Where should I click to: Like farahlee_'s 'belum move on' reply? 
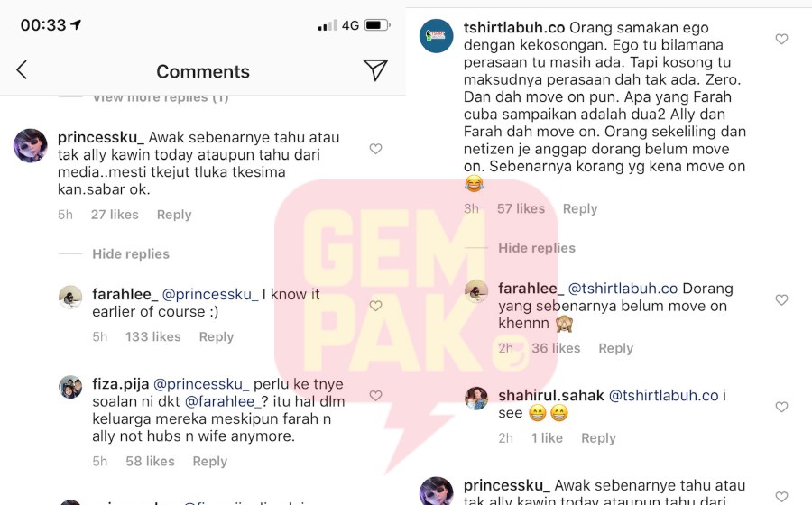click(781, 300)
